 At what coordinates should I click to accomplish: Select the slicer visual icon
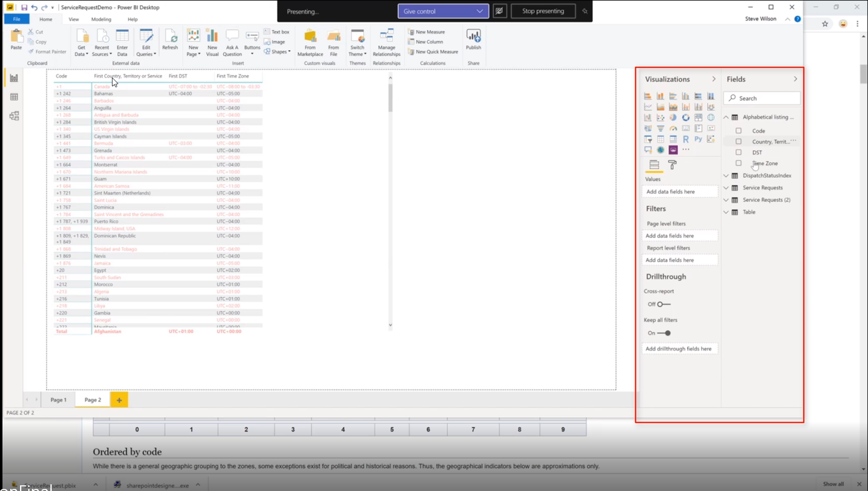pos(648,139)
